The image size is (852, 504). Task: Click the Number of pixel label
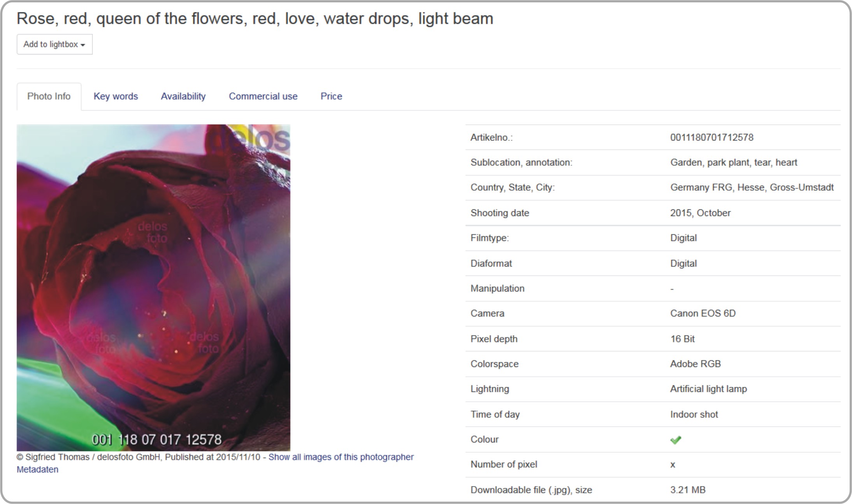pos(504,465)
